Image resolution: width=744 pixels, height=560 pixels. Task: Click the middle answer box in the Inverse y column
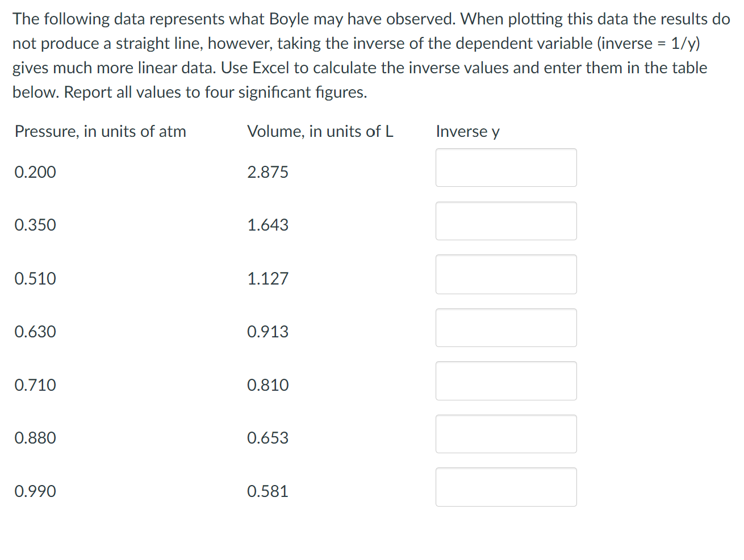(x=505, y=328)
